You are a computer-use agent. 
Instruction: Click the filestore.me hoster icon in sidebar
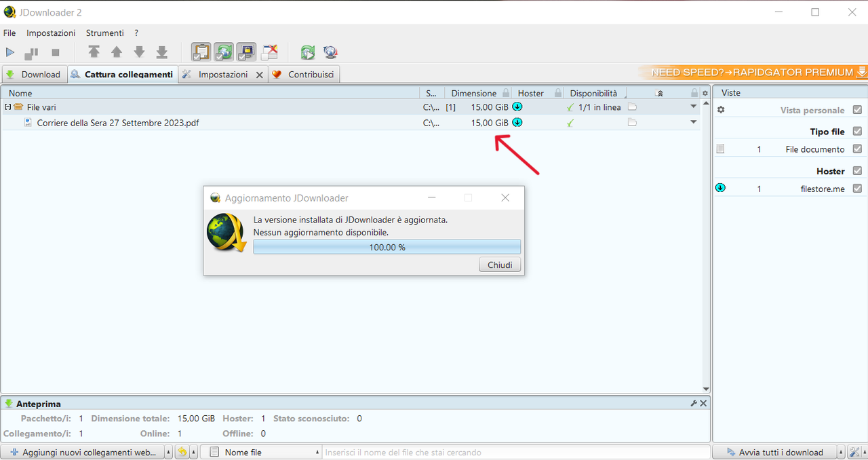pyautogui.click(x=720, y=188)
